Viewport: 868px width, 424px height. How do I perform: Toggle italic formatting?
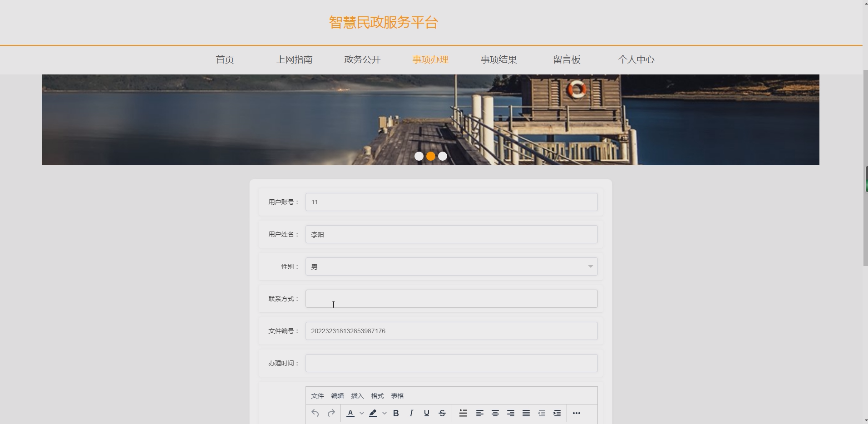pos(411,413)
